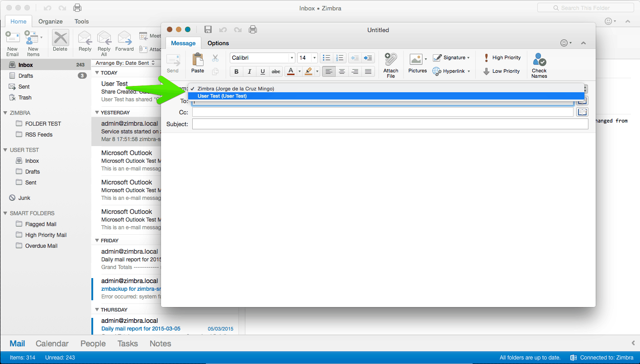The image size is (640, 364).
Task: Open the Calibri font name dropdown
Action: [x=291, y=58]
